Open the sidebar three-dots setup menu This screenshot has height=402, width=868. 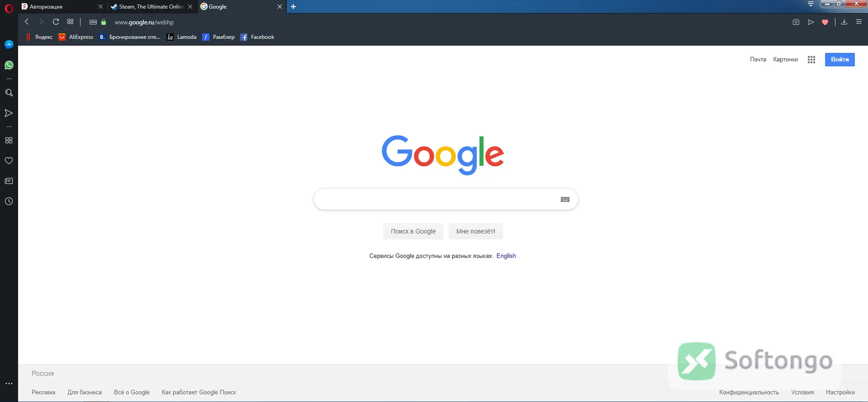[x=9, y=383]
